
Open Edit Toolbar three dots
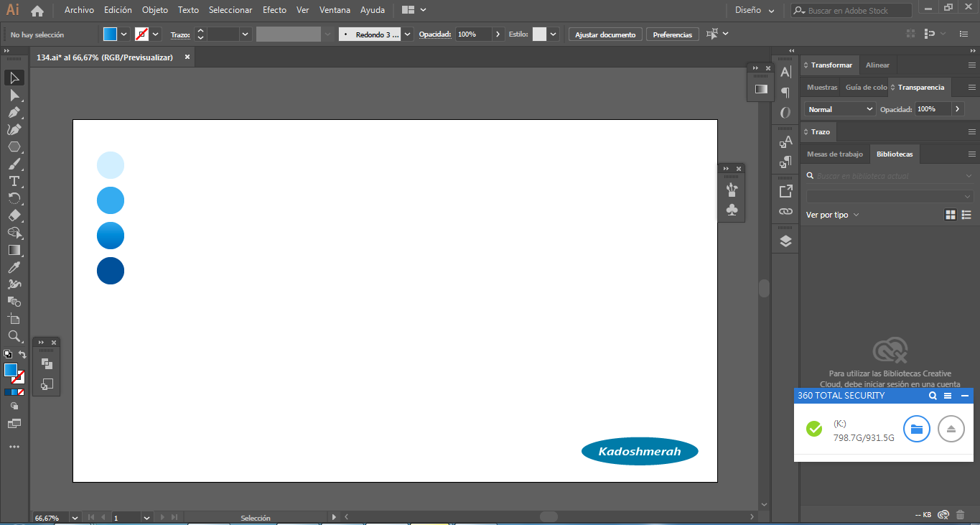14,447
